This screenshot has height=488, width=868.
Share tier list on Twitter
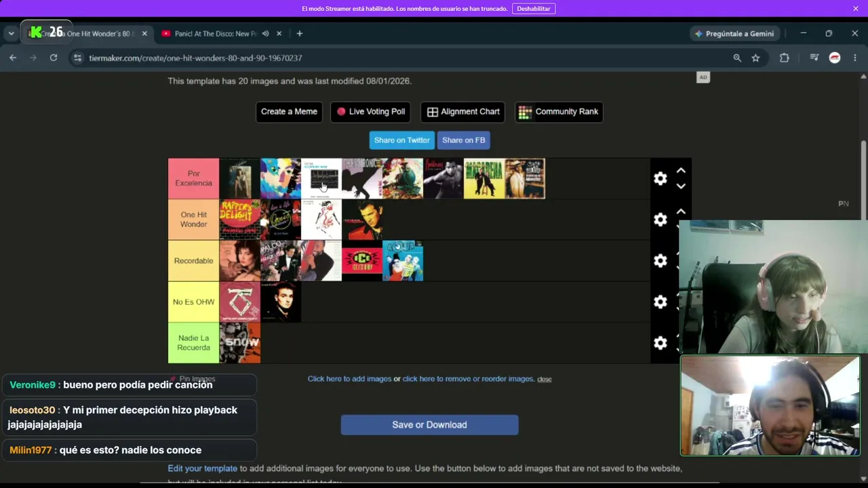[x=402, y=140]
